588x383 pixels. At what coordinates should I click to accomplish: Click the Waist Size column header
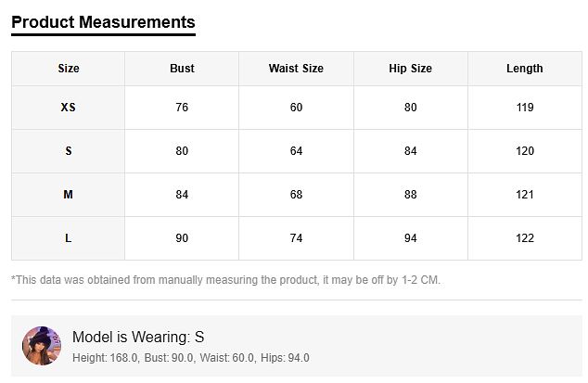(x=296, y=69)
